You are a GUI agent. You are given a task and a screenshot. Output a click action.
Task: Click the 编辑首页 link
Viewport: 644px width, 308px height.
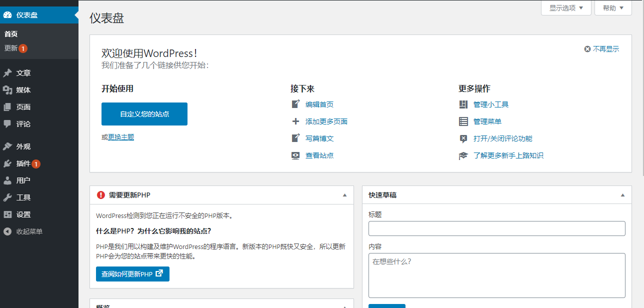(x=319, y=104)
